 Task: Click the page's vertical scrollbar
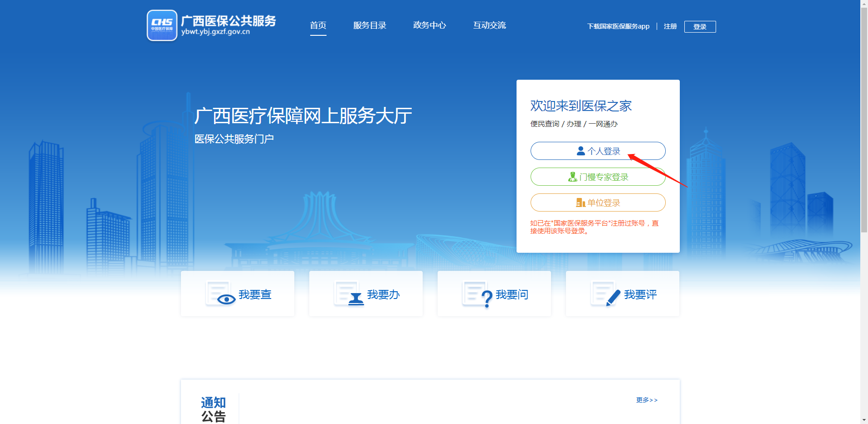tap(864, 118)
